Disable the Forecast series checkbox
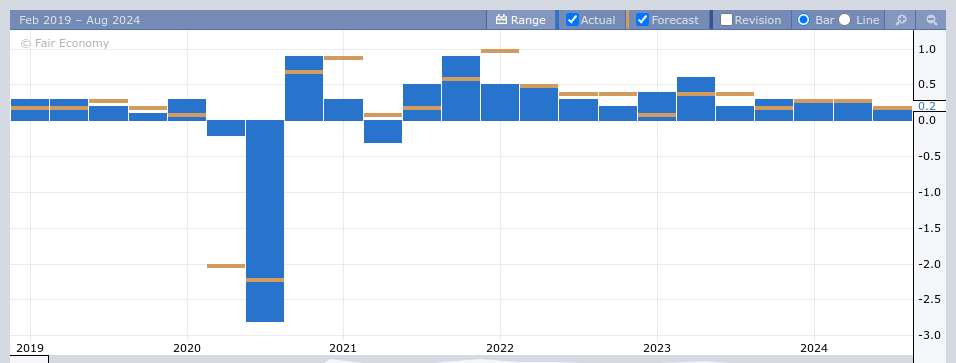956x363 pixels. pyautogui.click(x=642, y=20)
